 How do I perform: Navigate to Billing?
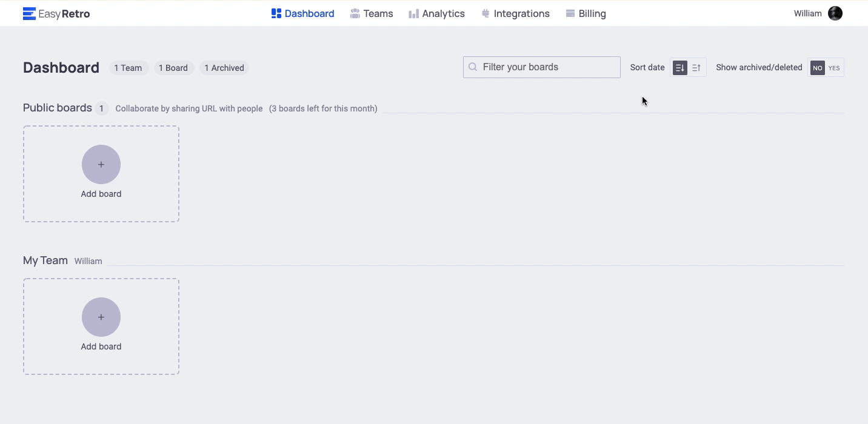pos(586,13)
